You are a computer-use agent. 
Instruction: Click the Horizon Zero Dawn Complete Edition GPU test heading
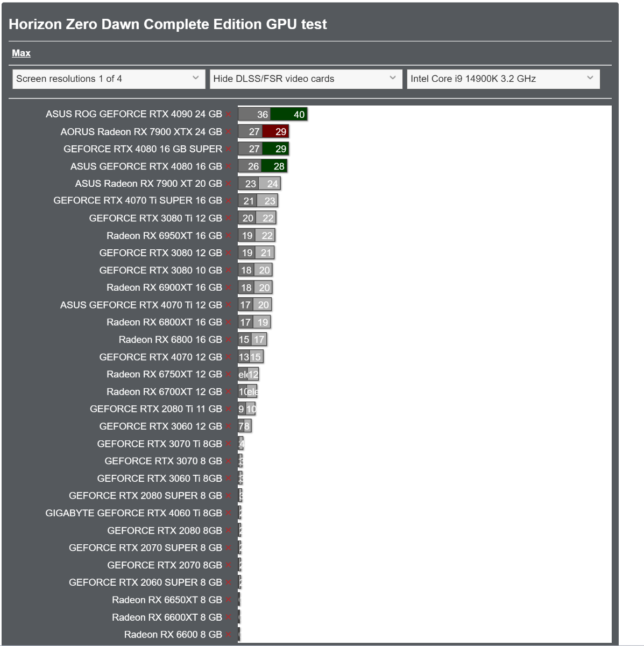pyautogui.click(x=168, y=24)
